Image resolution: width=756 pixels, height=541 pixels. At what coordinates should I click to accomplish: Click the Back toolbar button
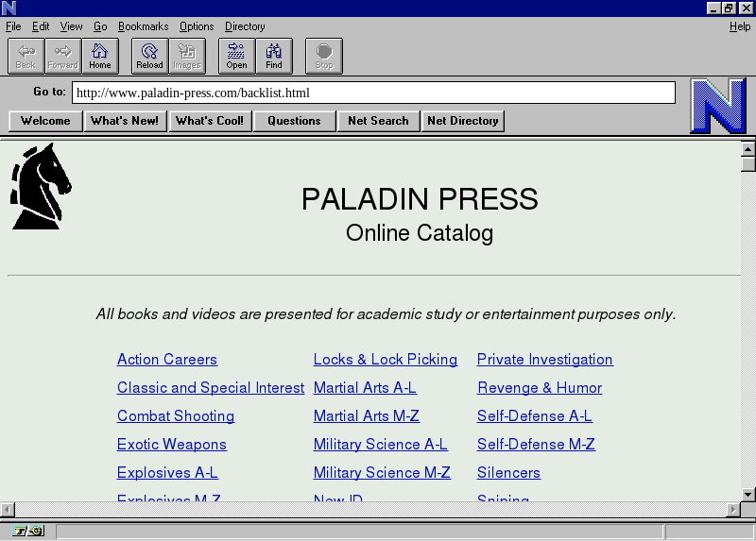pyautogui.click(x=26, y=56)
